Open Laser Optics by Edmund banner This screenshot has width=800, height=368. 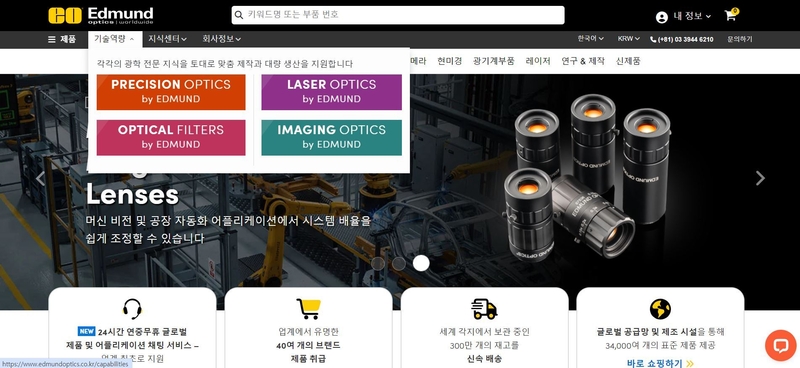(332, 92)
